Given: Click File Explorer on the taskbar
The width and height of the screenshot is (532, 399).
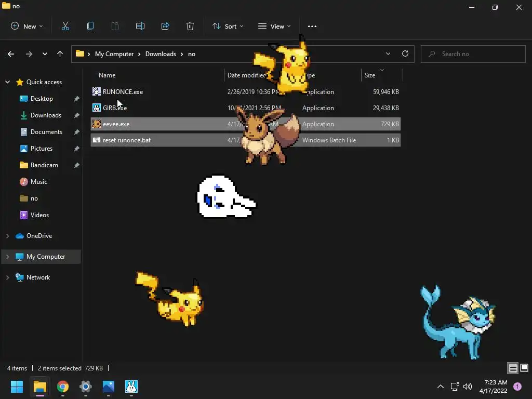Looking at the screenshot, I should click(x=39, y=387).
